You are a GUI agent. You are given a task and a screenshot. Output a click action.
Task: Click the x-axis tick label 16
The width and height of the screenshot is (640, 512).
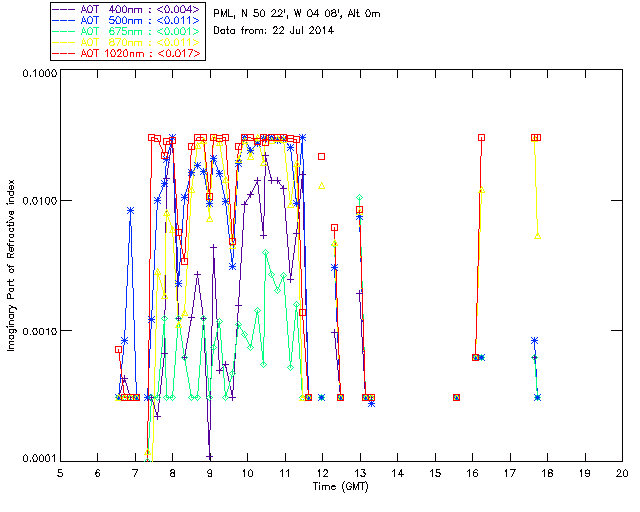tap(472, 473)
